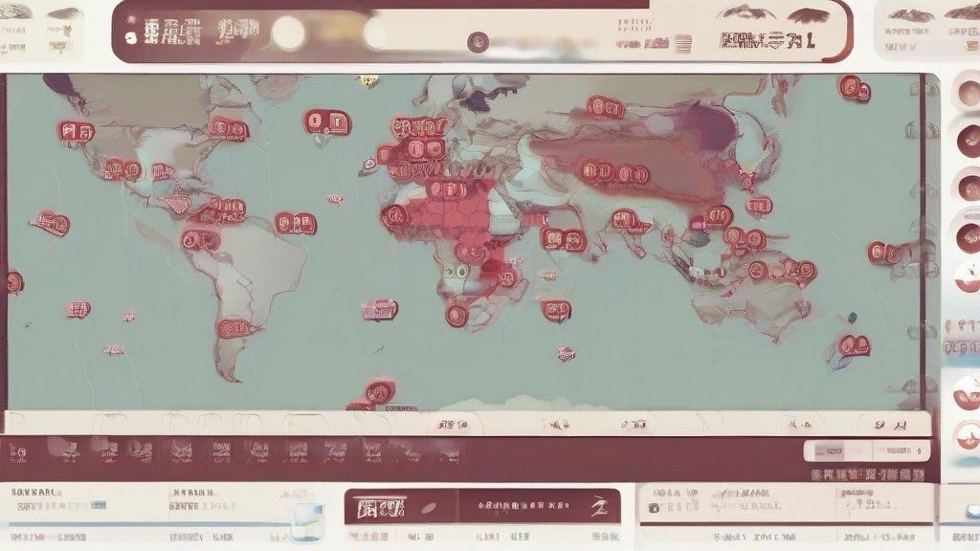980x551 pixels.
Task: Click the red map marker over Australia
Action: [794, 271]
